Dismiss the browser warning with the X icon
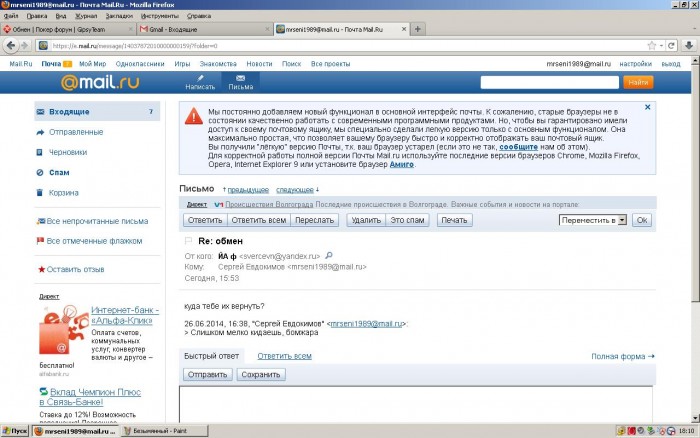 (x=647, y=107)
